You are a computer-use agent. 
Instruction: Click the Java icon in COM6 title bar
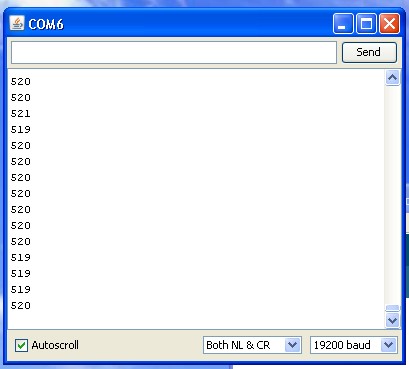tap(17, 23)
